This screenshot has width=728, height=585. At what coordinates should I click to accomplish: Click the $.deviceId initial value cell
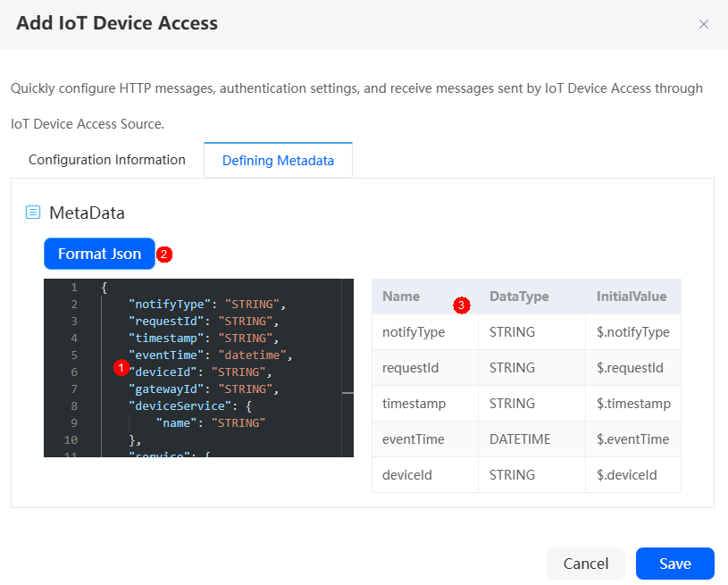pyautogui.click(x=627, y=475)
